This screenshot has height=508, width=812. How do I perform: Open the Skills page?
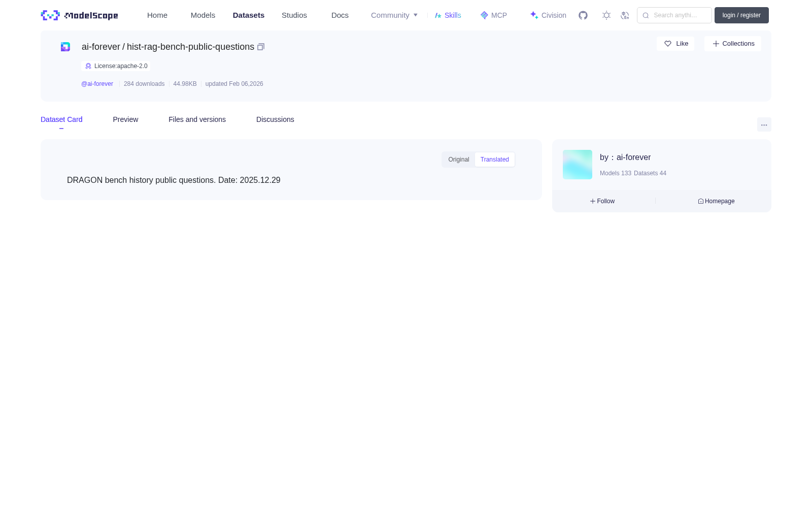tap(448, 15)
